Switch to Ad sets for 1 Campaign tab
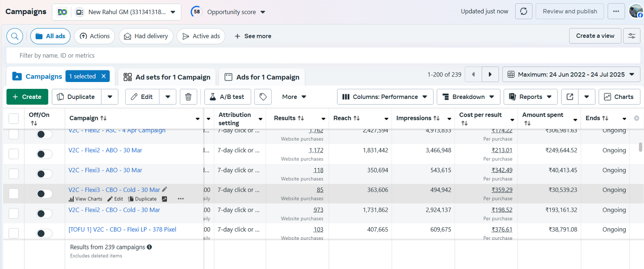This screenshot has width=644, height=269. coord(167,77)
